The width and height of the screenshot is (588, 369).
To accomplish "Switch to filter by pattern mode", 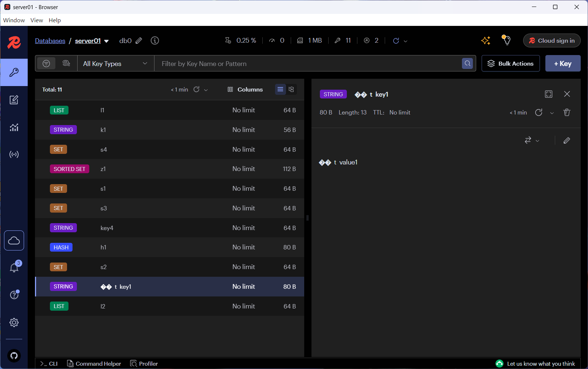I will 46,63.
